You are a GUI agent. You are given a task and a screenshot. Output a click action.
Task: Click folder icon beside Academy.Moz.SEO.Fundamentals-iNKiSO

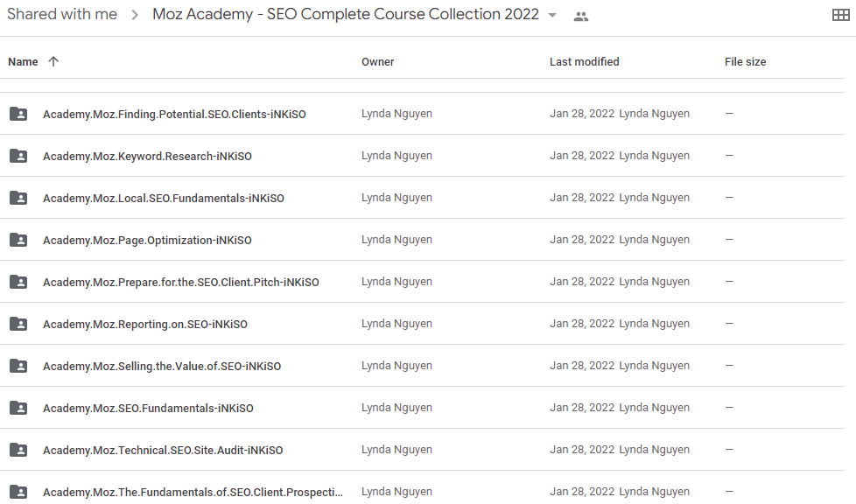tap(18, 408)
